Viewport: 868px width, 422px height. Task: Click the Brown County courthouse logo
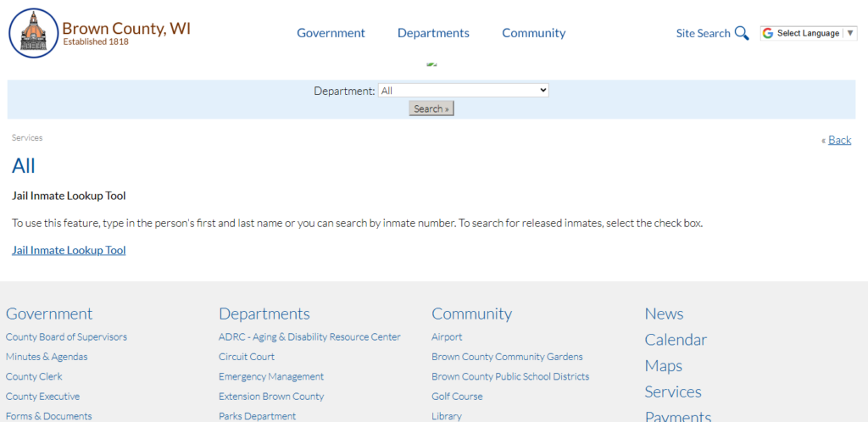[x=33, y=33]
